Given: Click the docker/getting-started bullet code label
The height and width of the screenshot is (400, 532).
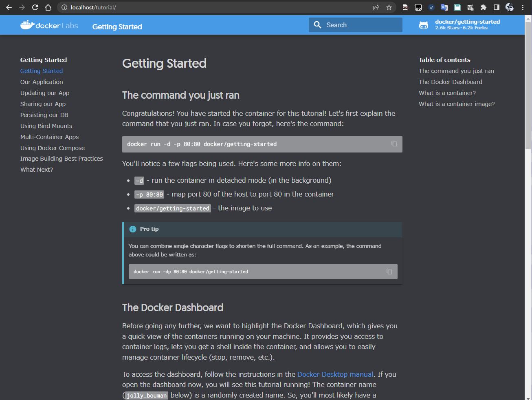Looking at the screenshot, I should [173, 208].
